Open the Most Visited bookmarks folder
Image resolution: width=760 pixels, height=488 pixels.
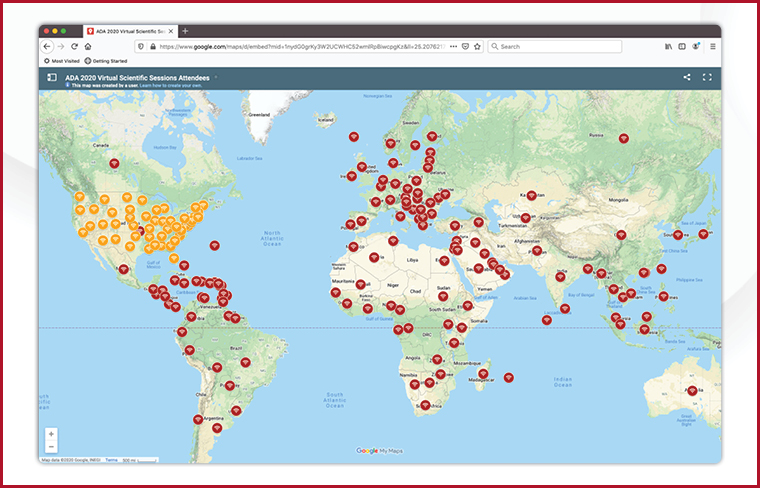(62, 61)
